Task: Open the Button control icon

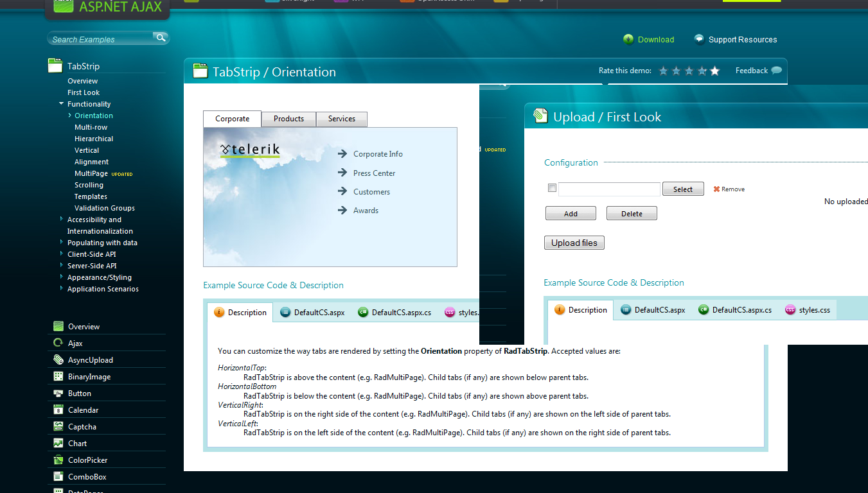Action: pyautogui.click(x=58, y=393)
